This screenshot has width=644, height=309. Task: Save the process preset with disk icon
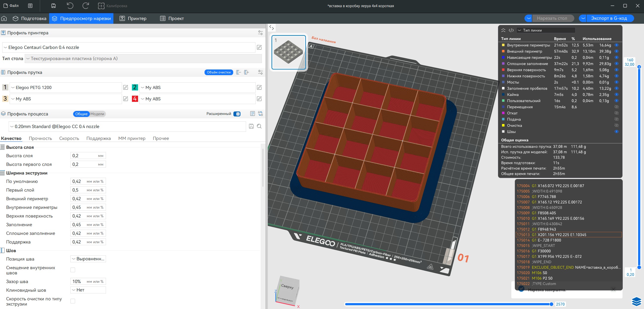(251, 126)
